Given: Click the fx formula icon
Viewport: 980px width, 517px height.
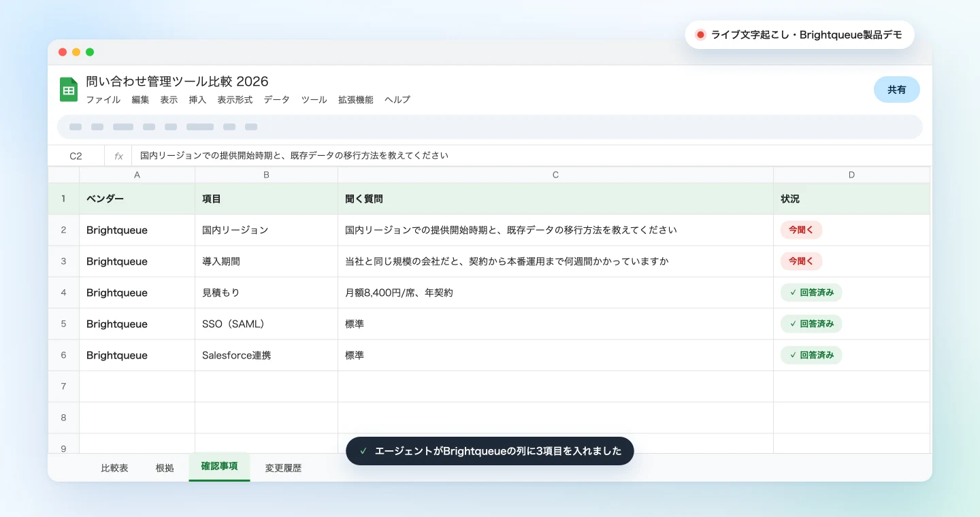Looking at the screenshot, I should [118, 156].
